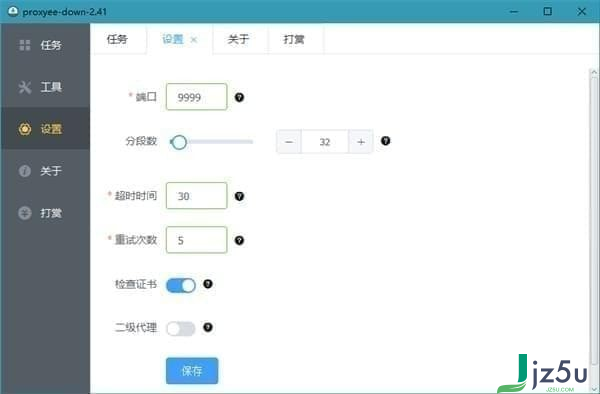Open 工具 in the left sidebar

pyautogui.click(x=45, y=87)
